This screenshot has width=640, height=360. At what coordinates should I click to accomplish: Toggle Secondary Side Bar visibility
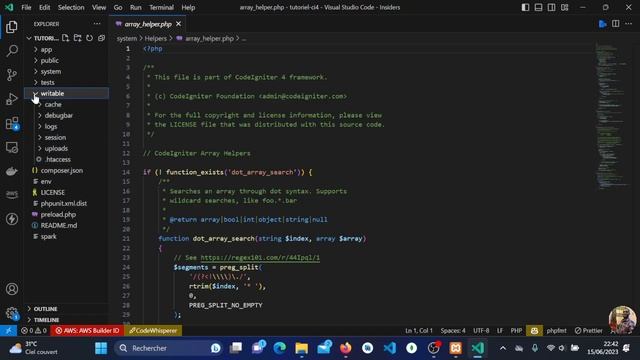(x=551, y=7)
